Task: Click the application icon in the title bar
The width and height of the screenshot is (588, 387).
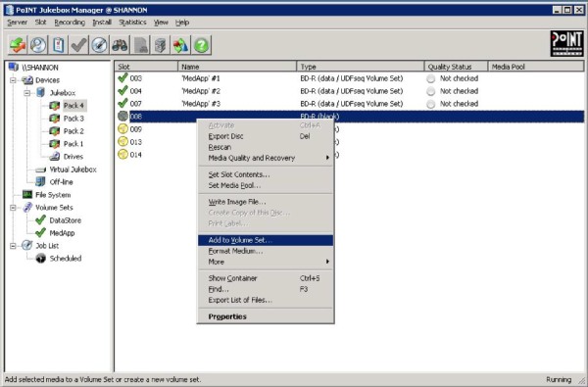Action: [10, 10]
